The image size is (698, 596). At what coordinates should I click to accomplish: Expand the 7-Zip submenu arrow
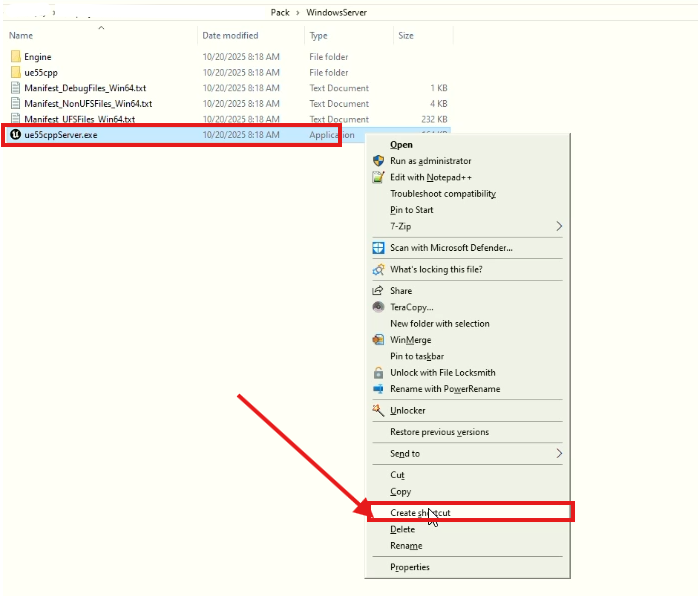point(559,227)
